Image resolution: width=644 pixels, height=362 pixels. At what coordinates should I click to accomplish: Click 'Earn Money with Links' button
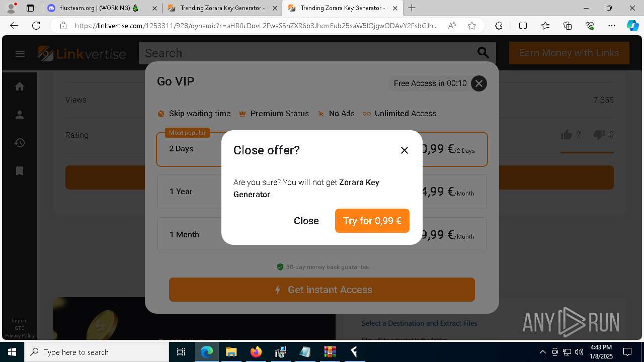click(x=569, y=53)
